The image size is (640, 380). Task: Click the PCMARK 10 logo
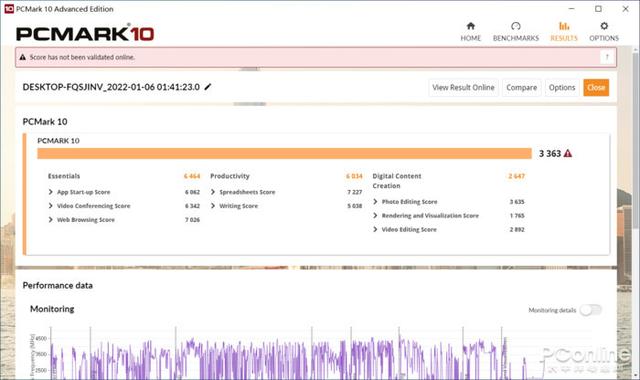coord(85,33)
